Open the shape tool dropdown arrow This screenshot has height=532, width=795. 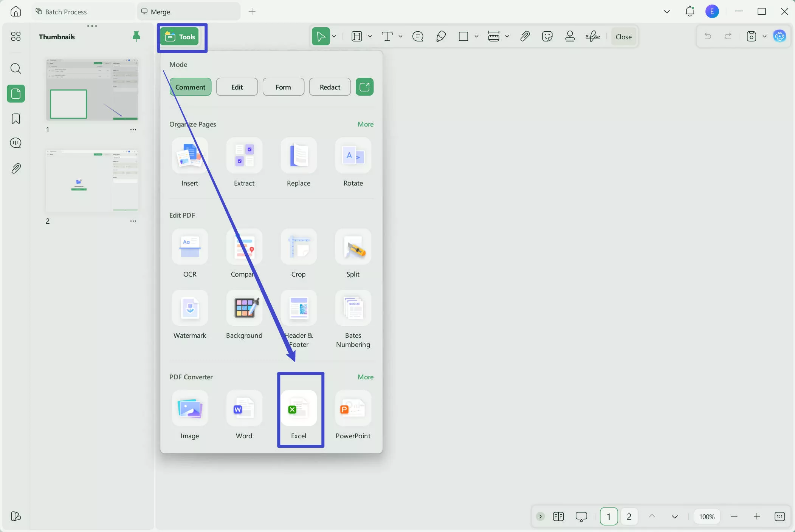point(476,37)
